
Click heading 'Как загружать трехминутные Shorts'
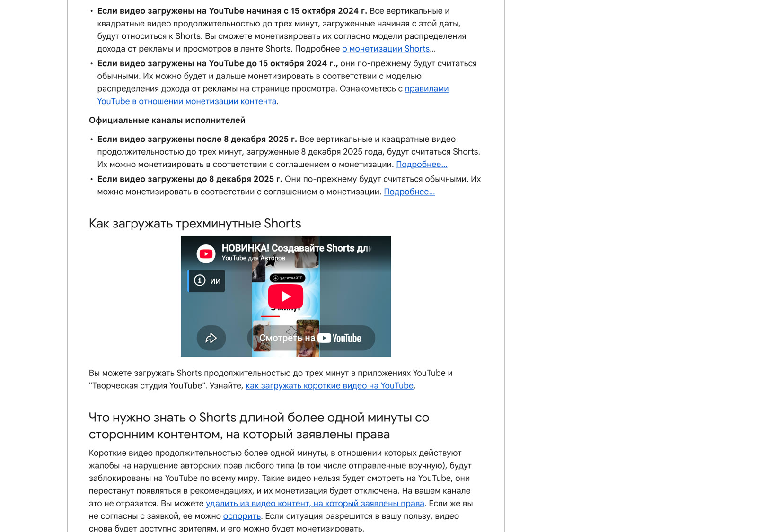(x=195, y=223)
